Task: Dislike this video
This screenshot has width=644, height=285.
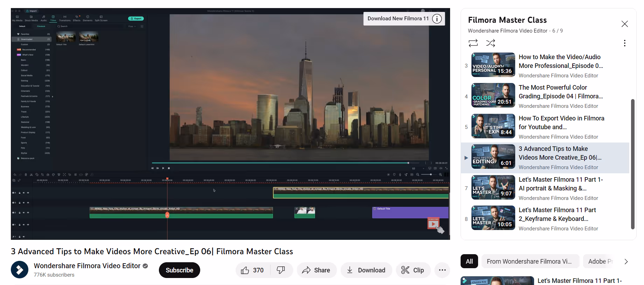Action: (x=281, y=270)
